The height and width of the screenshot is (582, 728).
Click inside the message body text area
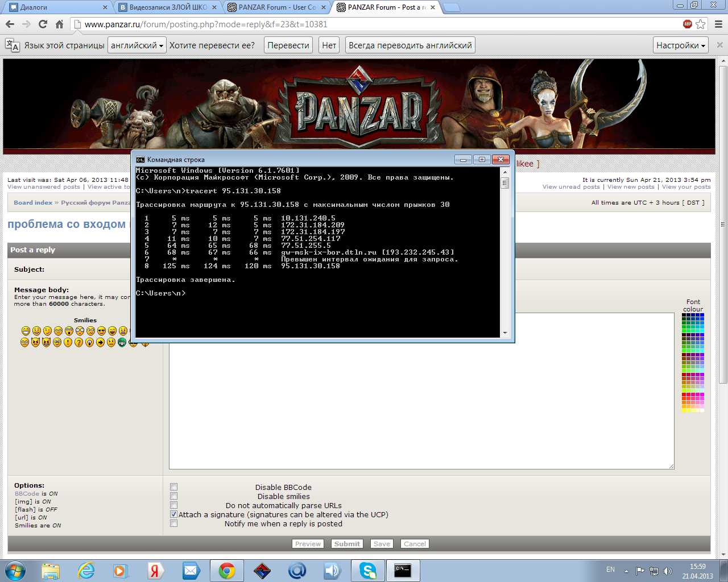pos(421,409)
